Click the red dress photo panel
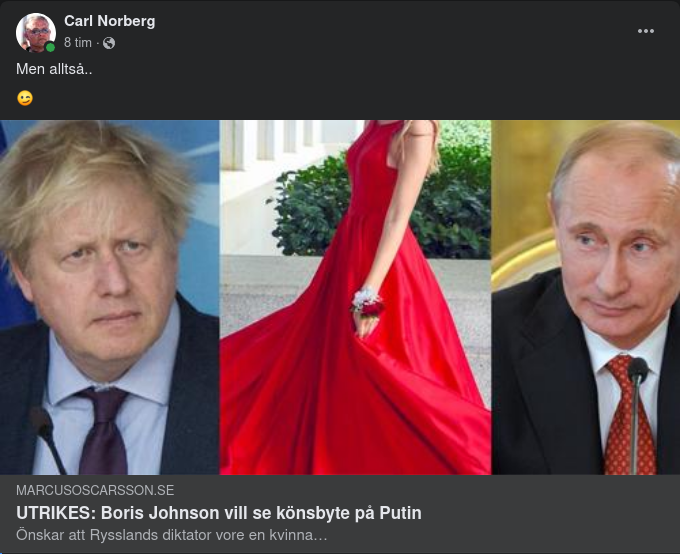The image size is (680, 554). 355,297
